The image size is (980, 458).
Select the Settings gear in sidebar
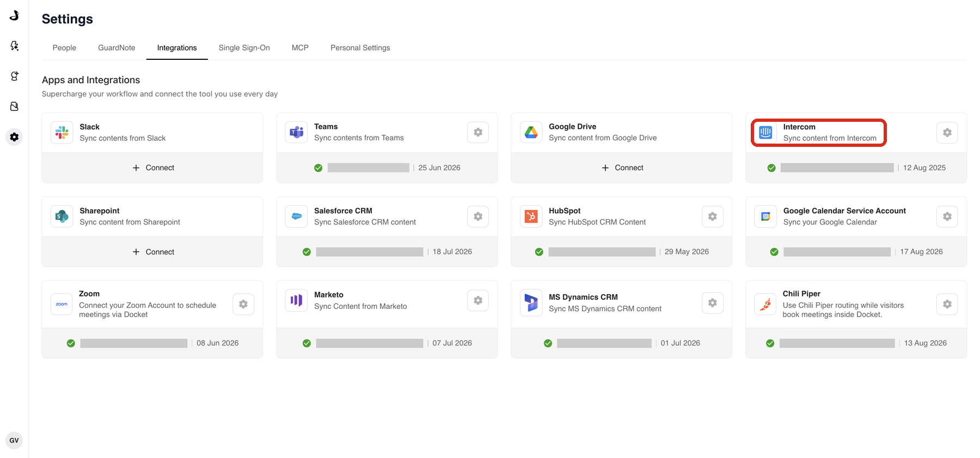[14, 137]
